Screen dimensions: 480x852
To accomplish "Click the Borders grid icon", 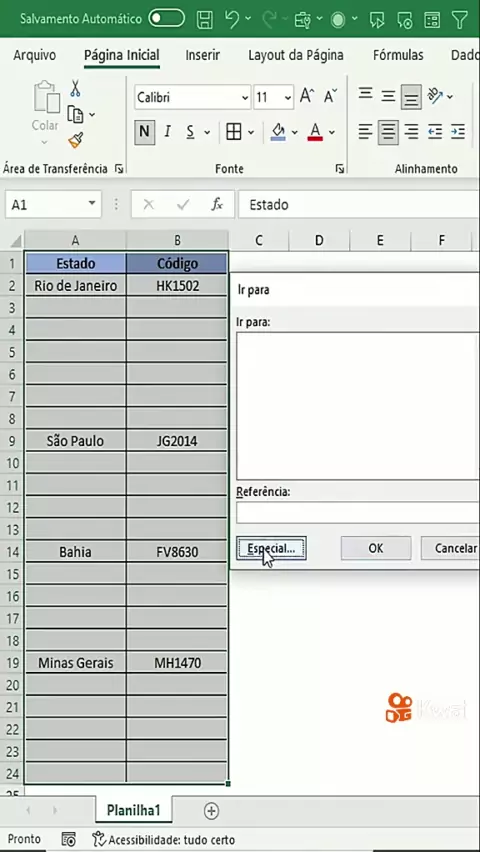I will click(x=234, y=131).
